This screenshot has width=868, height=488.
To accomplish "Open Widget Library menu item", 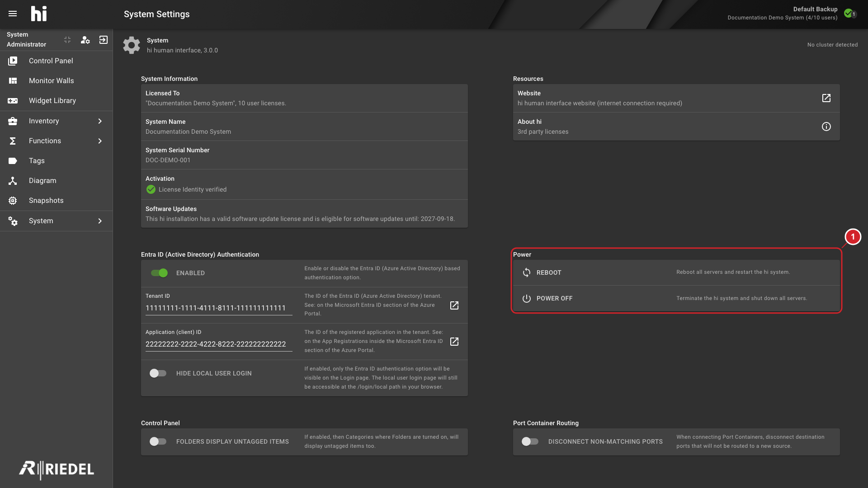I will 57,100.
